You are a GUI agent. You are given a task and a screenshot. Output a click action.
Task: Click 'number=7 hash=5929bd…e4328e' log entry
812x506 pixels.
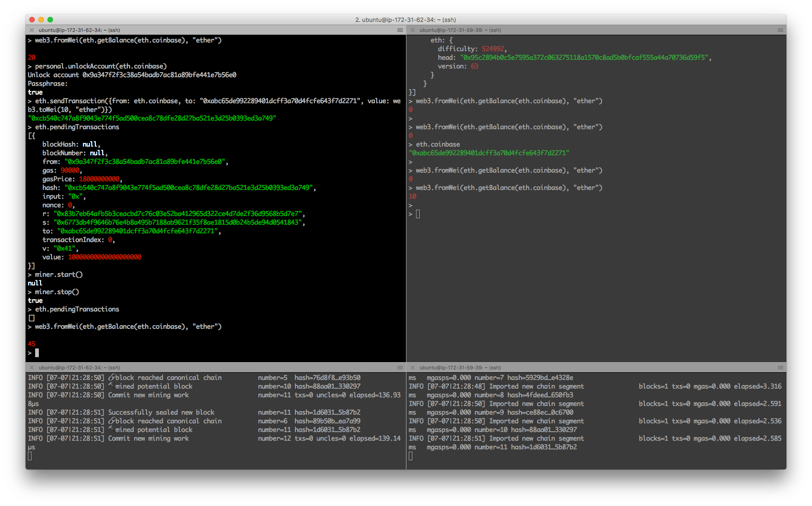[x=524, y=378]
